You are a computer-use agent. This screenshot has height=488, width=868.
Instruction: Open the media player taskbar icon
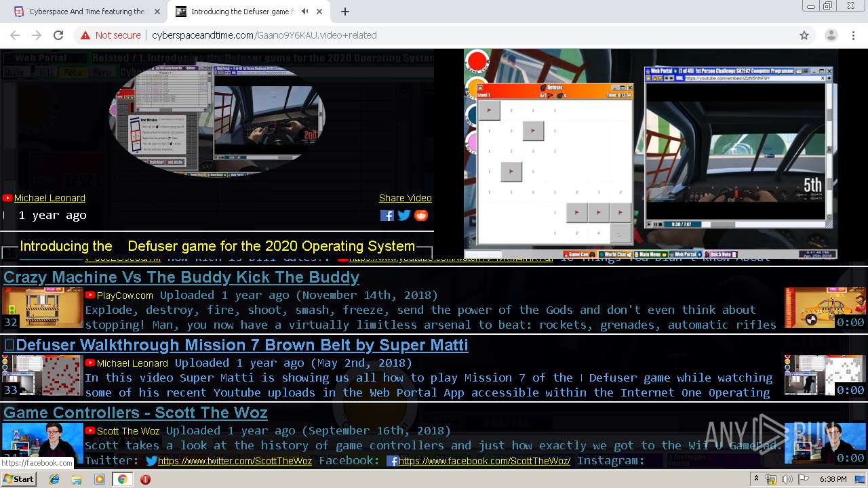pos(100,479)
